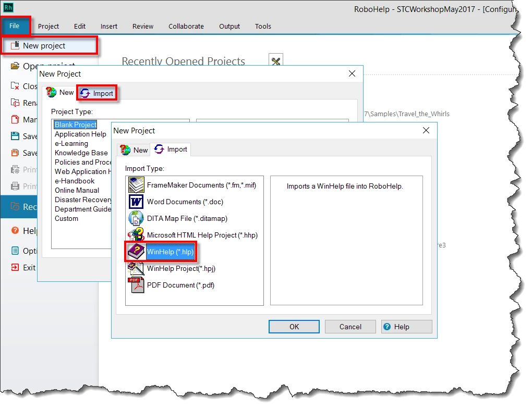The image size is (532, 410).
Task: Switch to New tab in front dialog
Action: pyautogui.click(x=134, y=150)
